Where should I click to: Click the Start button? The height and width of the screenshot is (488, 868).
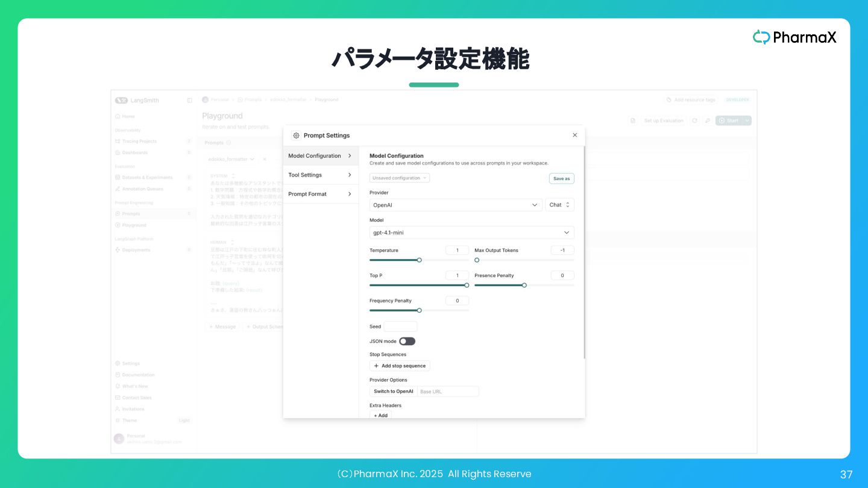coord(729,120)
